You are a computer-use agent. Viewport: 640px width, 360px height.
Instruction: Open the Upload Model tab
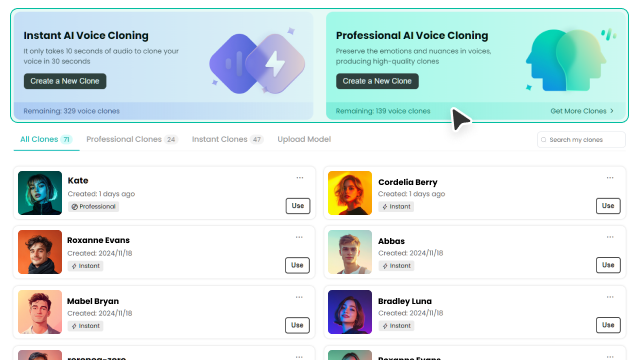tap(304, 139)
